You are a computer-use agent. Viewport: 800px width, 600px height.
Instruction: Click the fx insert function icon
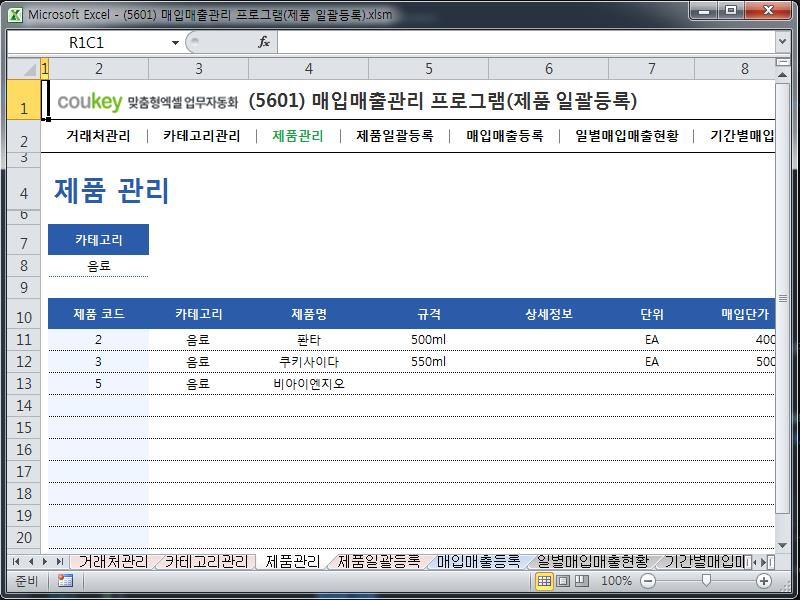tap(264, 42)
